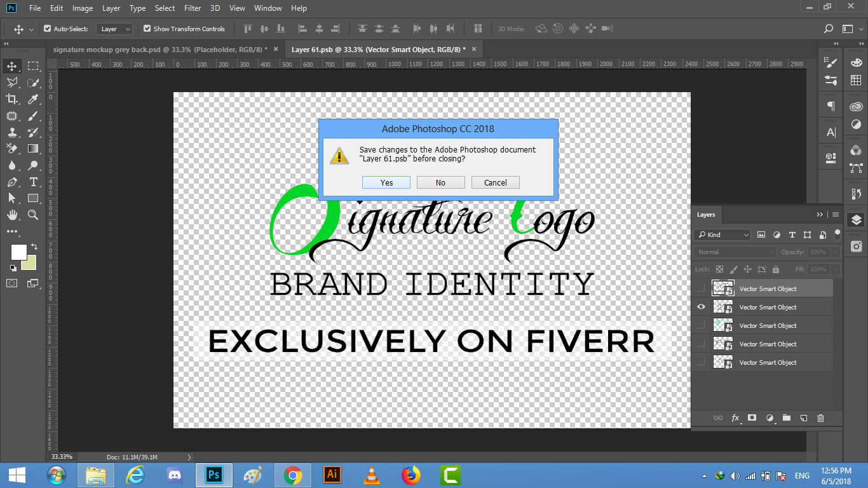The height and width of the screenshot is (488, 868).
Task: Toggle the Lock all padlock icon
Action: coord(776,269)
